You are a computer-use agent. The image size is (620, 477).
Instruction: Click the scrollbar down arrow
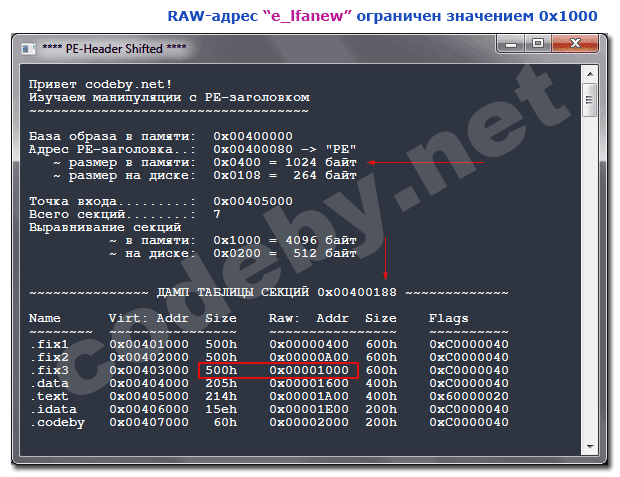590,447
